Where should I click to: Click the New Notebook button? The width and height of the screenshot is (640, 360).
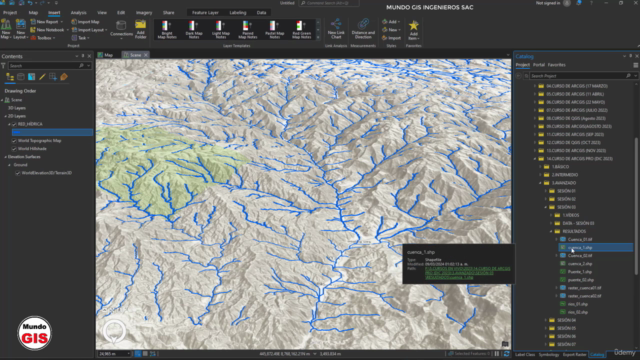pyautogui.click(x=49, y=30)
